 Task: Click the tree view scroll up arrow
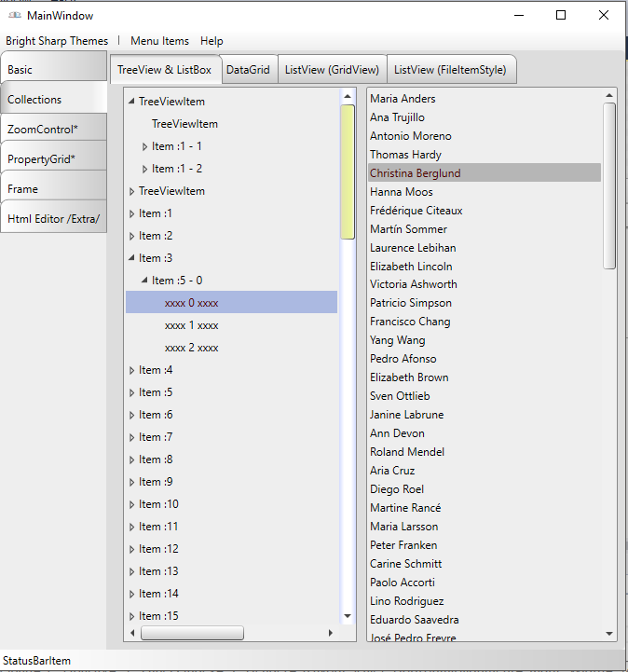click(347, 96)
